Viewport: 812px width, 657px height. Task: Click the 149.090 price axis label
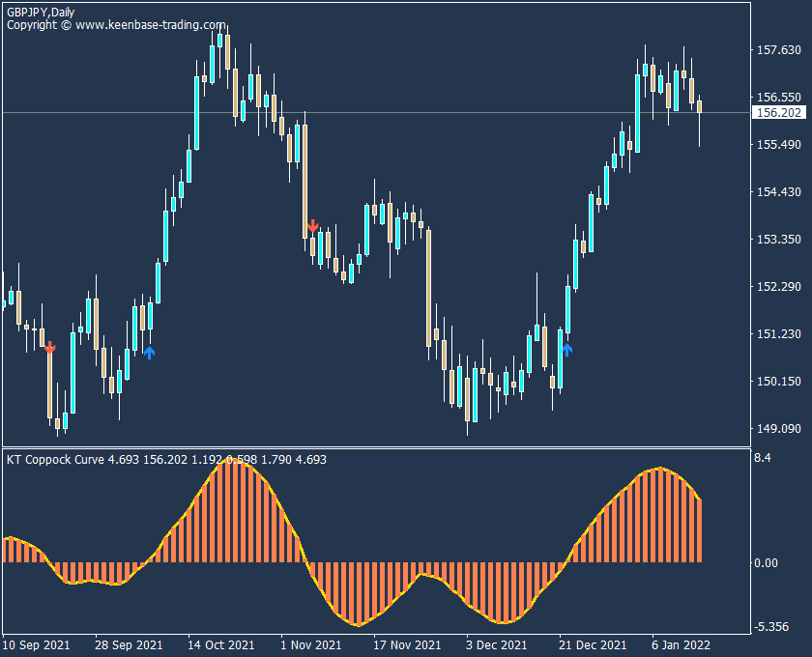tap(779, 429)
